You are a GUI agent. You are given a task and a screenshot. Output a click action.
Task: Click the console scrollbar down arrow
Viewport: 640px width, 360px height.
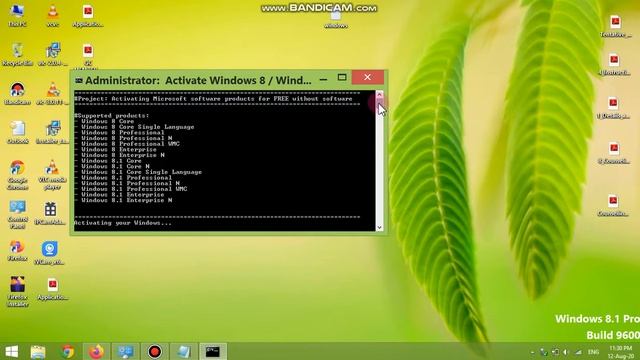pyautogui.click(x=380, y=227)
